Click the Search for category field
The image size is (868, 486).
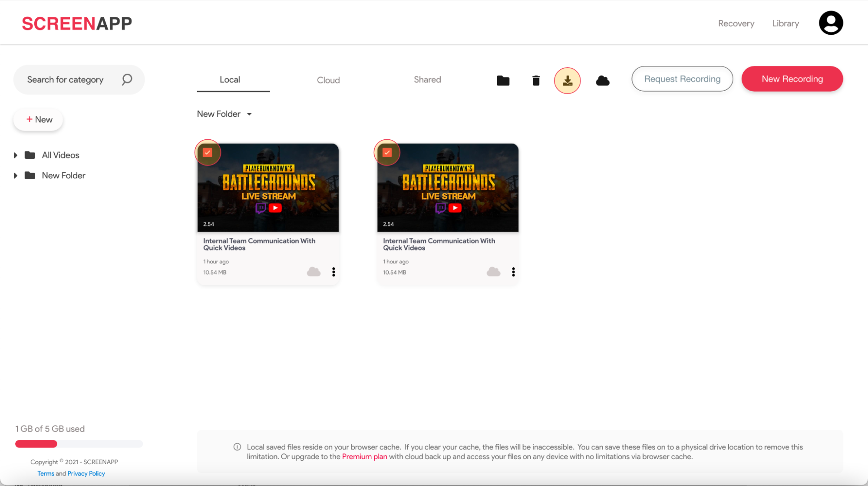[x=66, y=80]
